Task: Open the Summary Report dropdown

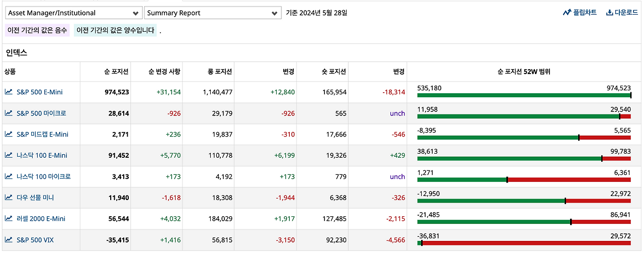Action: tap(213, 13)
